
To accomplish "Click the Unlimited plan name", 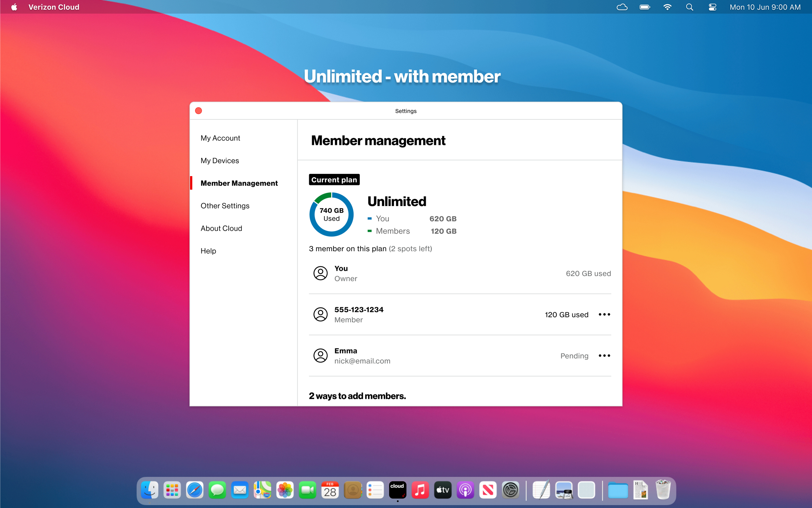I will pos(397,201).
